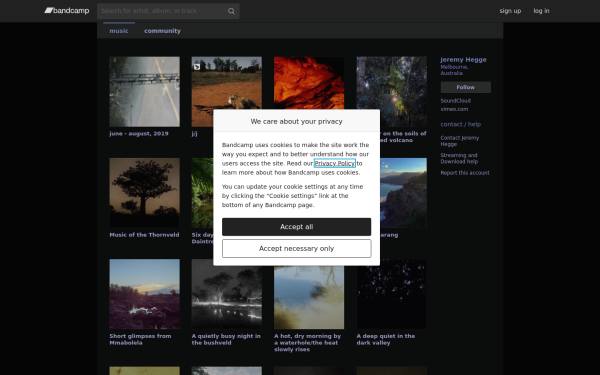Open the extinct volcano forest album cover

[391, 92]
